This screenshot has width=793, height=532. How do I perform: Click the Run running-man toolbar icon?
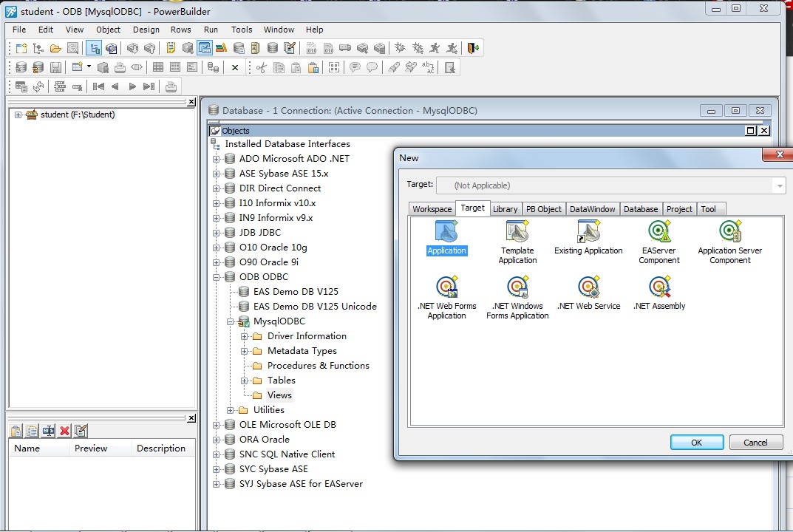pyautogui.click(x=435, y=48)
